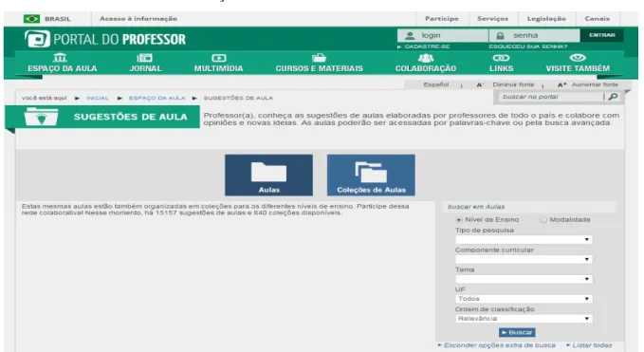The width and height of the screenshot is (644, 352).
Task: Open the Ordem de classificação dropdown
Action: point(524,319)
